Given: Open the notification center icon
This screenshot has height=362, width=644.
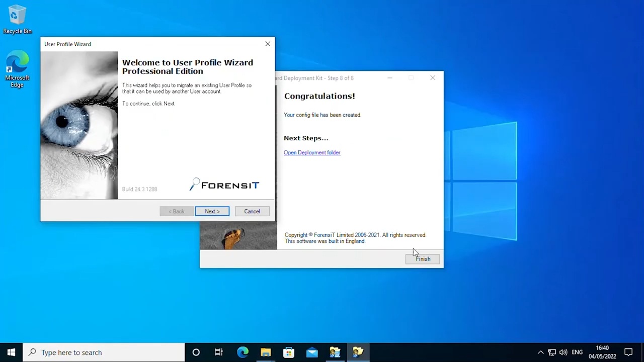Looking at the screenshot, I should [x=628, y=352].
